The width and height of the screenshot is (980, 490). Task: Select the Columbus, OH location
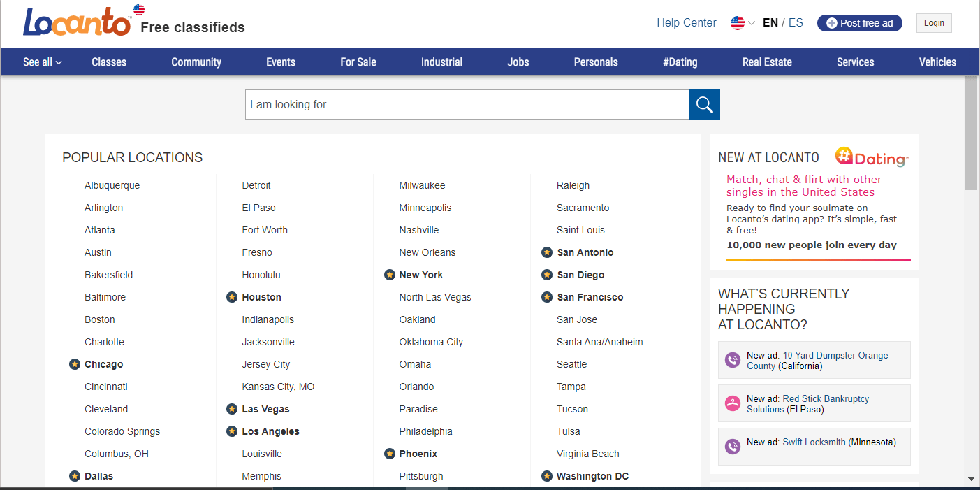pyautogui.click(x=117, y=454)
